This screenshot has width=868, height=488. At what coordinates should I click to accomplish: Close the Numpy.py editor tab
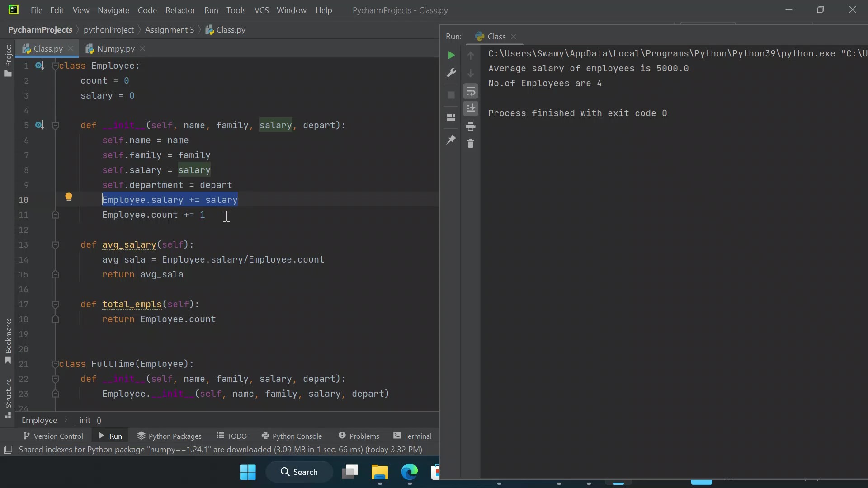[142, 48]
